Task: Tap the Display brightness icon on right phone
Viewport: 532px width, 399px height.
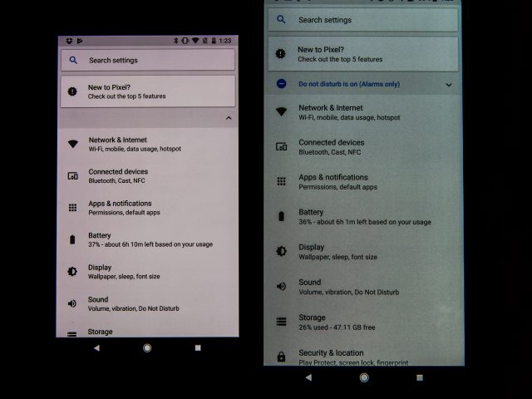Action: [282, 251]
